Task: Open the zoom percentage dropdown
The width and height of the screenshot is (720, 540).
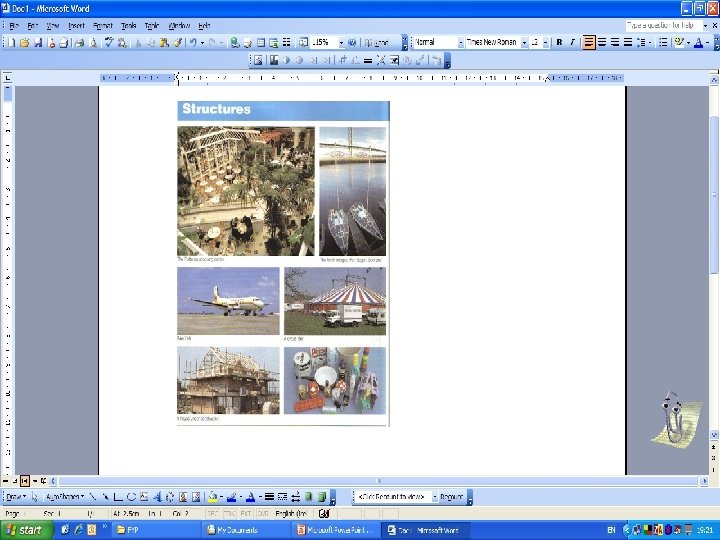Action: (x=341, y=43)
